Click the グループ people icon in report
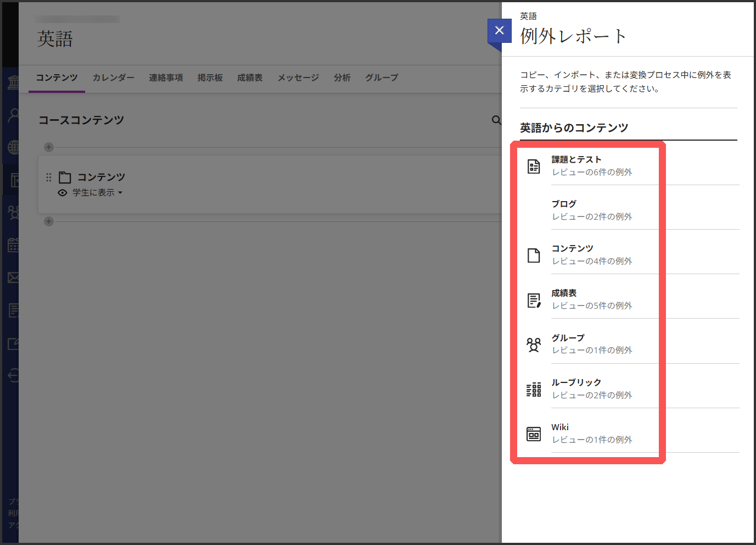The image size is (756, 545). [x=534, y=344]
